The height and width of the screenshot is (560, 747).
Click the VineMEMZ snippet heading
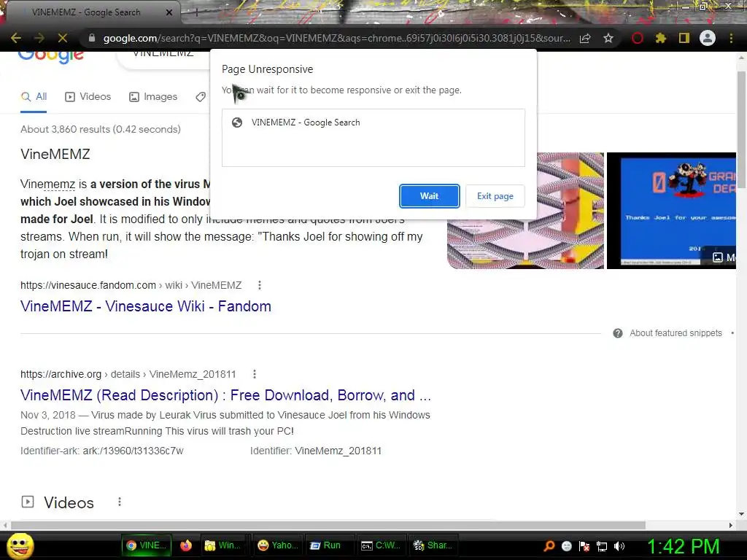(55, 155)
